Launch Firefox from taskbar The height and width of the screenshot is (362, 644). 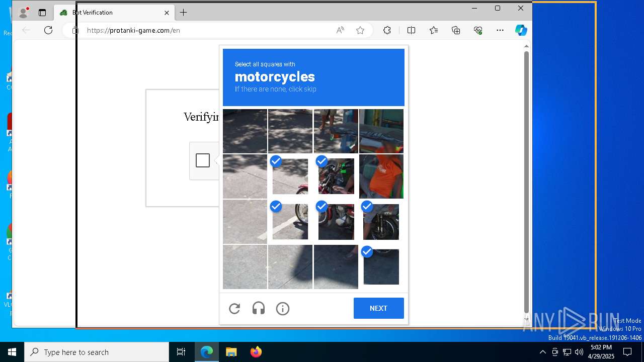pos(256,352)
